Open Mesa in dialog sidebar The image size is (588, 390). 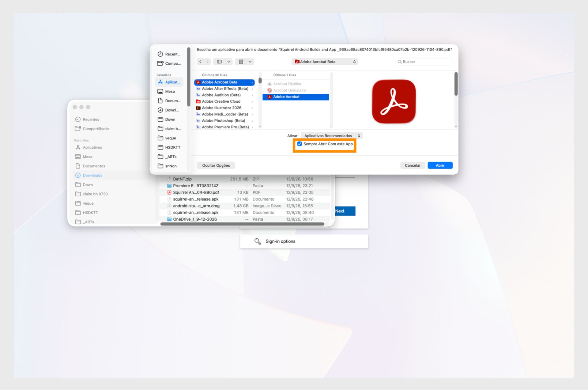point(169,91)
